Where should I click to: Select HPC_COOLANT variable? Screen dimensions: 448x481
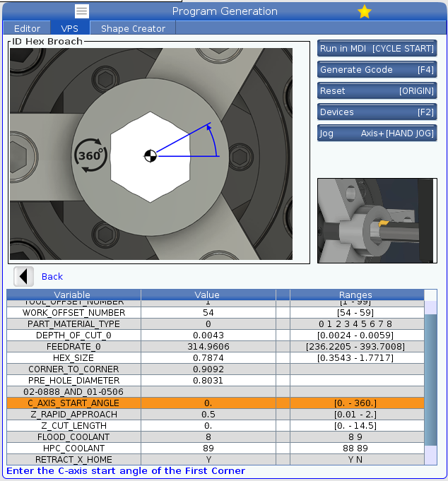[73, 449]
